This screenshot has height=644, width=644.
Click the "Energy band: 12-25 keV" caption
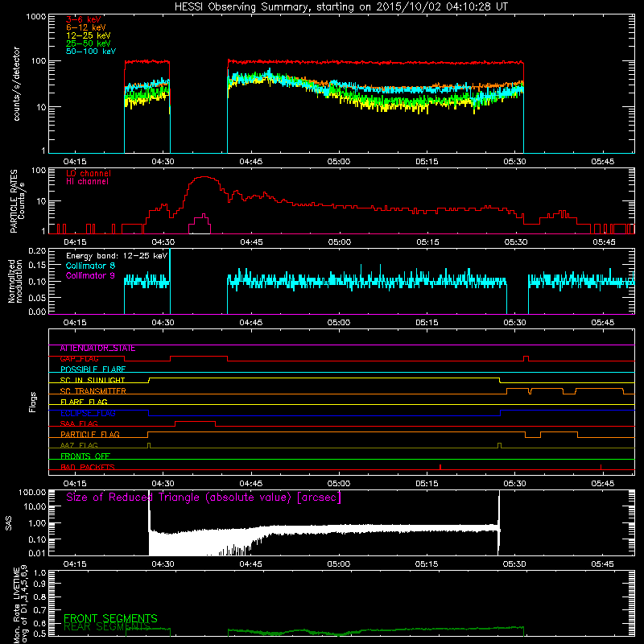click(x=117, y=256)
